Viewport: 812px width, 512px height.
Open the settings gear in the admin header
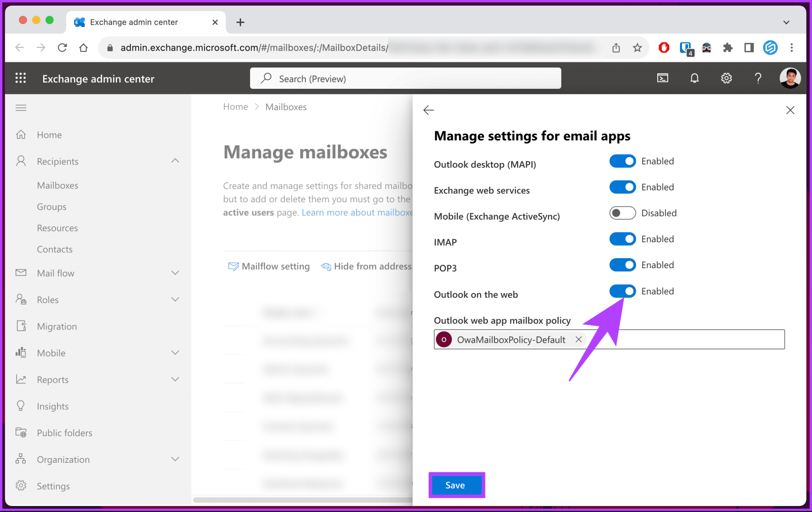(726, 78)
